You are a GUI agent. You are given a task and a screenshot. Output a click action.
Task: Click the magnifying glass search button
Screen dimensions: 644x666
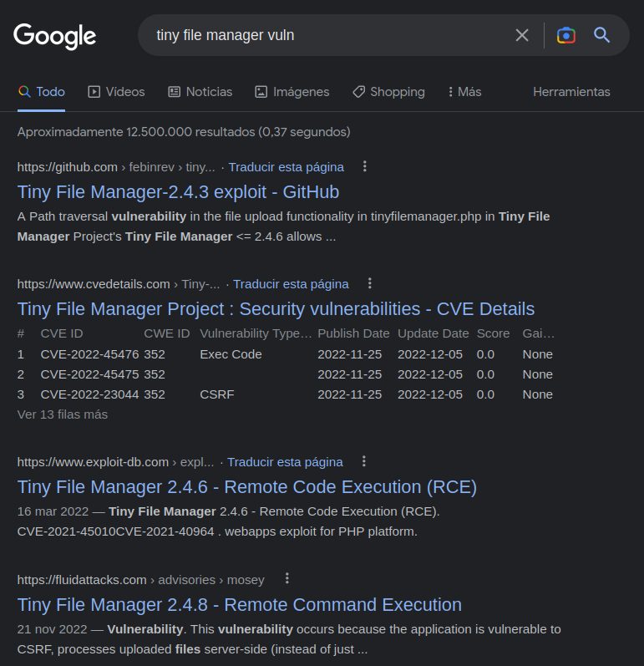click(x=601, y=35)
